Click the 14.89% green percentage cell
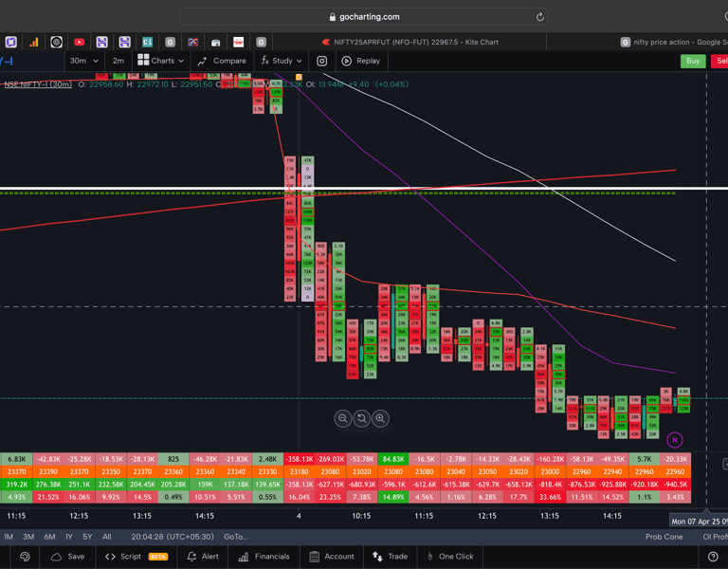The height and width of the screenshot is (569, 728). 393,497
